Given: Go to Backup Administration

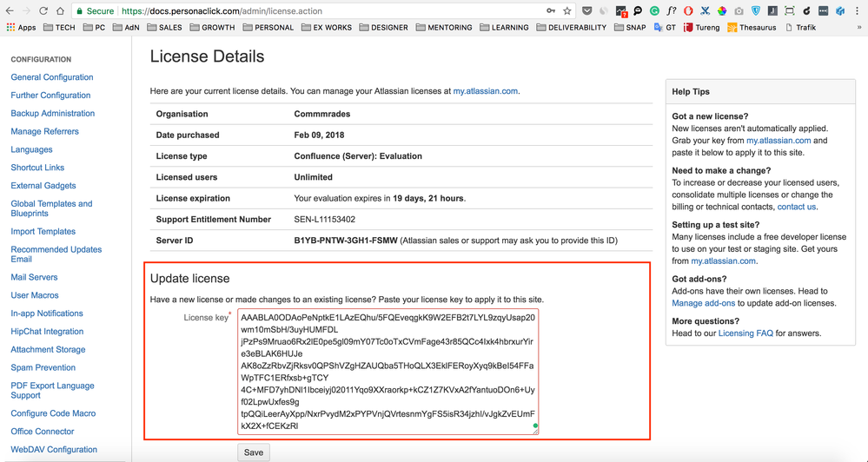Looking at the screenshot, I should 53,114.
